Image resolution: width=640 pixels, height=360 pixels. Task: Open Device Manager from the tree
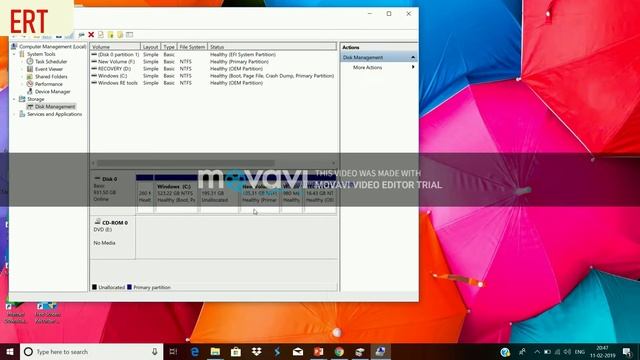[52, 92]
